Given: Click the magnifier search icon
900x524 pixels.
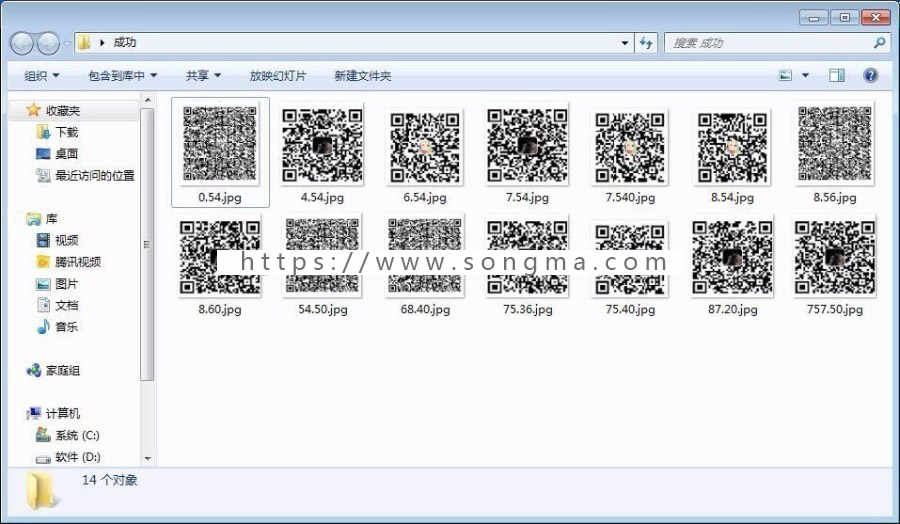Looking at the screenshot, I should point(879,43).
